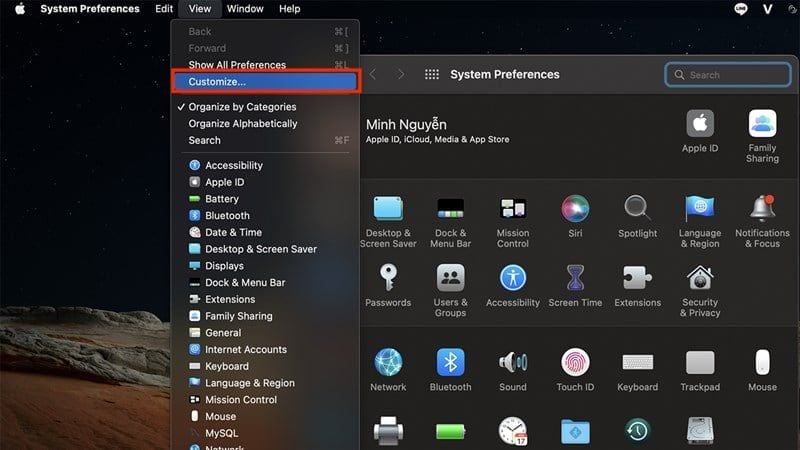Viewport: 800px width, 450px height.
Task: Click the Show All grid button
Action: pyautogui.click(x=432, y=75)
